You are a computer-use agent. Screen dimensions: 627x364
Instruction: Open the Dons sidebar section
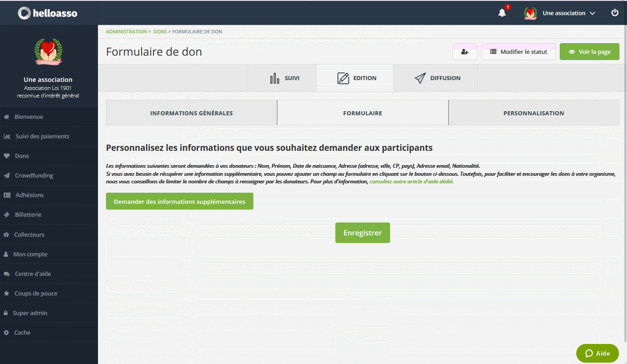(x=49, y=156)
